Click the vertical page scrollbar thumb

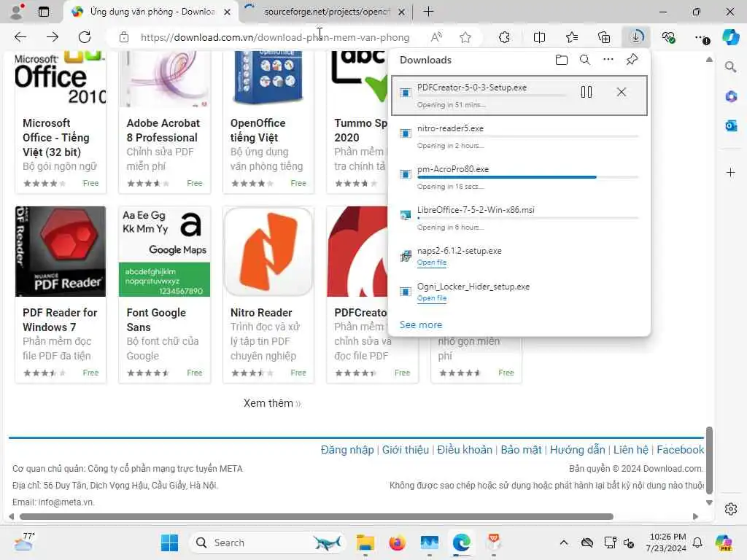(x=709, y=460)
